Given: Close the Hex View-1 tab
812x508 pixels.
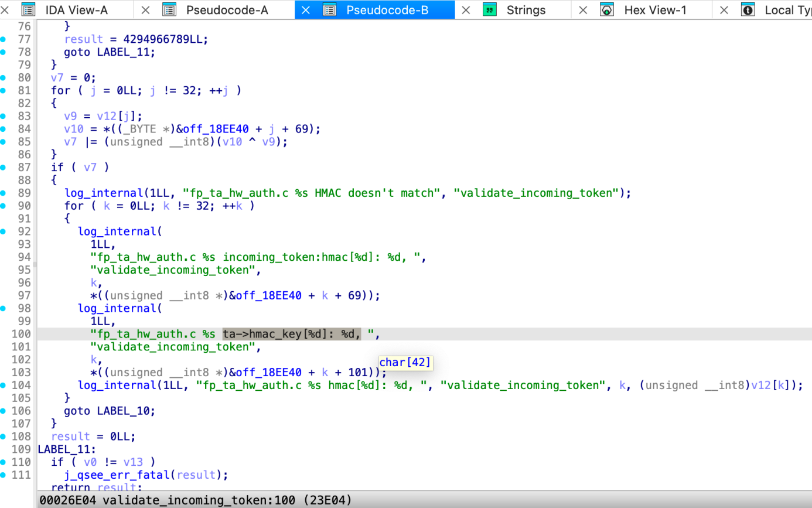Looking at the screenshot, I should tap(583, 10).
